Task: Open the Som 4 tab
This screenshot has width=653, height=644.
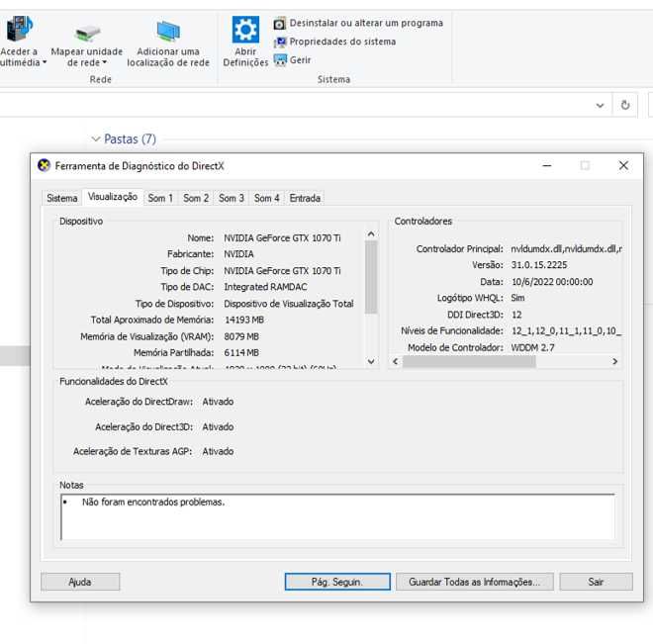Action: pyautogui.click(x=266, y=198)
